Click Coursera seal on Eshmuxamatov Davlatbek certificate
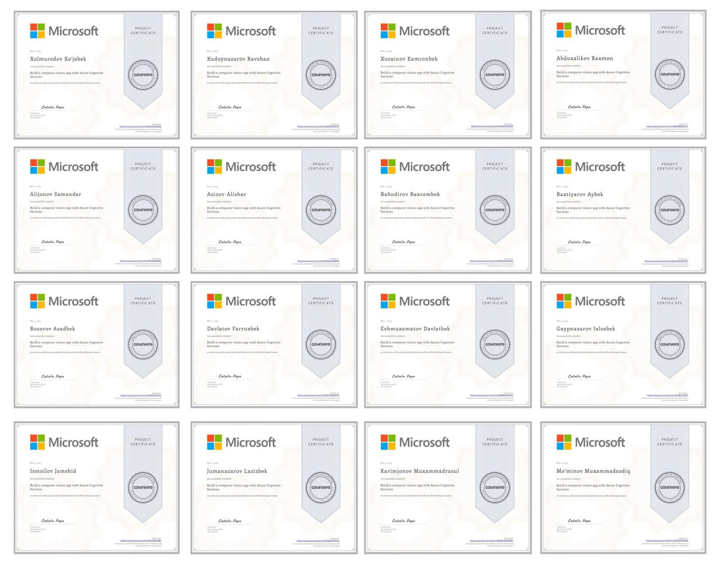719x588 pixels. pyautogui.click(x=495, y=344)
